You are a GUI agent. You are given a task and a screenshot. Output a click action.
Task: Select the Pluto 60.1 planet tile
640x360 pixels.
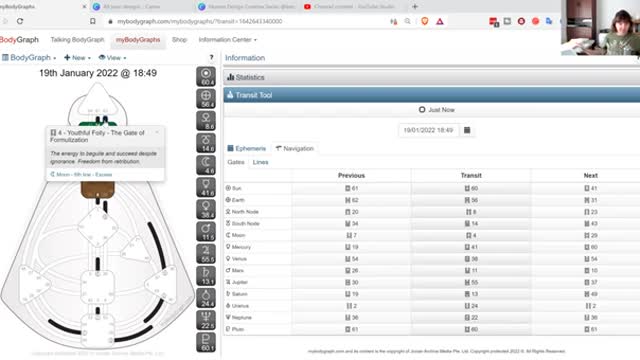coord(206,342)
